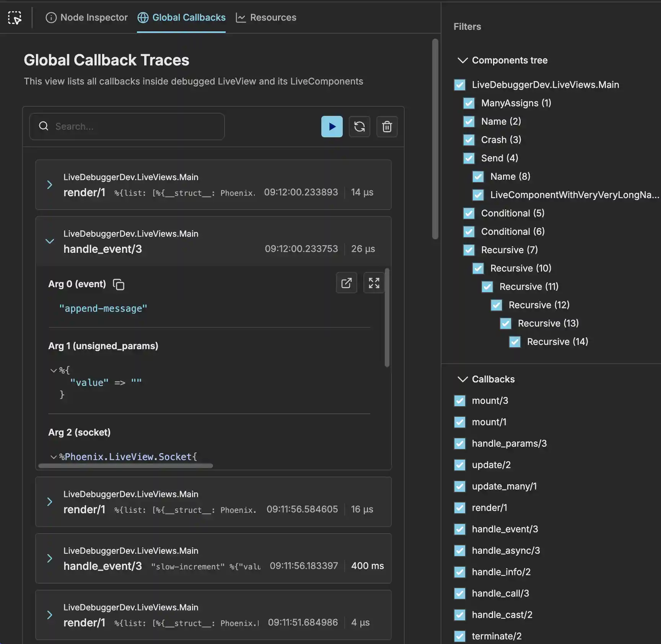Image resolution: width=661 pixels, height=644 pixels.
Task: Toggle Recursive (12) checkbox
Action: (497, 305)
